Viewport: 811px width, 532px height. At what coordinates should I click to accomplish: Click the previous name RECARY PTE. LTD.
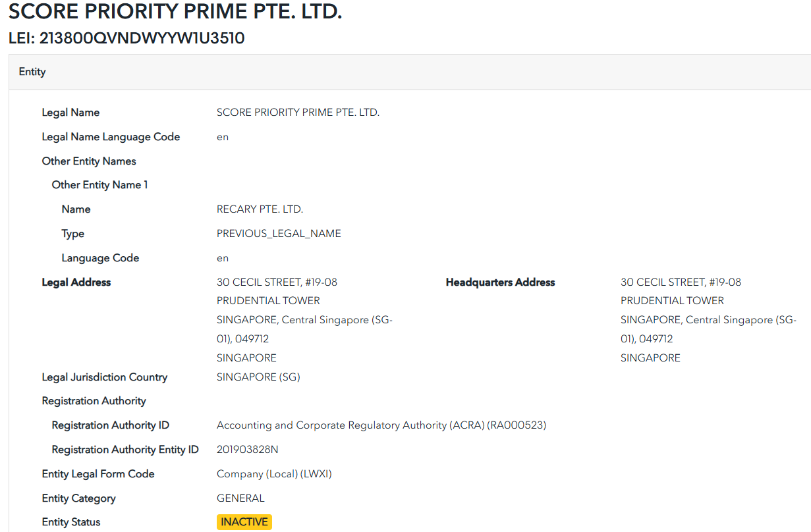click(260, 209)
